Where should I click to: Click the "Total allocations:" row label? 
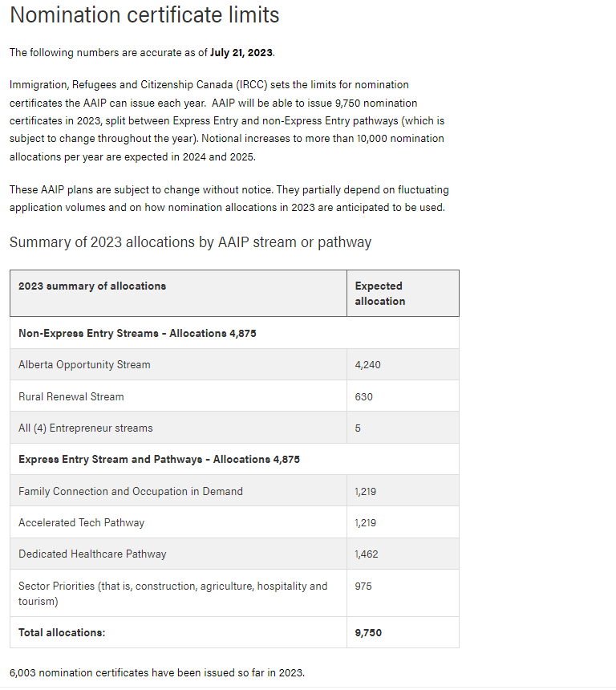coord(62,633)
